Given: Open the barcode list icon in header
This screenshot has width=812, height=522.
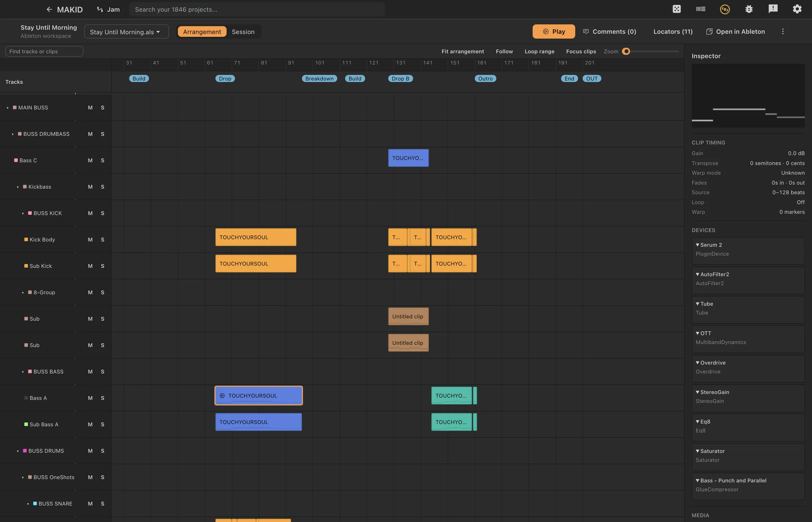Looking at the screenshot, I should (x=701, y=9).
